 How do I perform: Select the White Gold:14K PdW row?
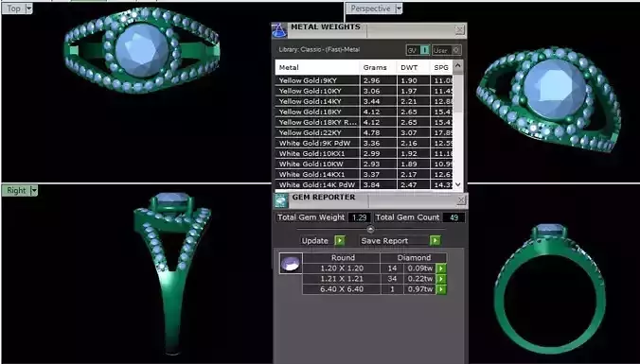pyautogui.click(x=364, y=184)
